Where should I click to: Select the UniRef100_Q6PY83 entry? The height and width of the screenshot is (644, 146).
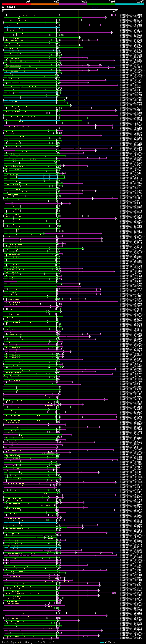[x=131, y=47]
